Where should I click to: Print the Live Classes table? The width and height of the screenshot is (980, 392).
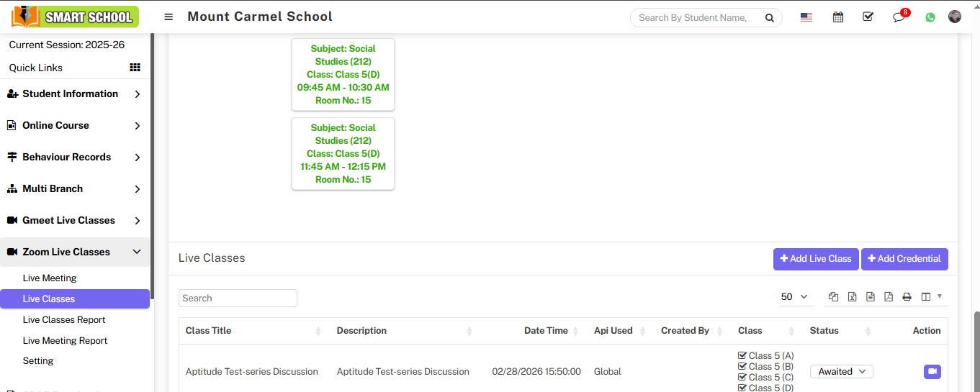pyautogui.click(x=907, y=297)
